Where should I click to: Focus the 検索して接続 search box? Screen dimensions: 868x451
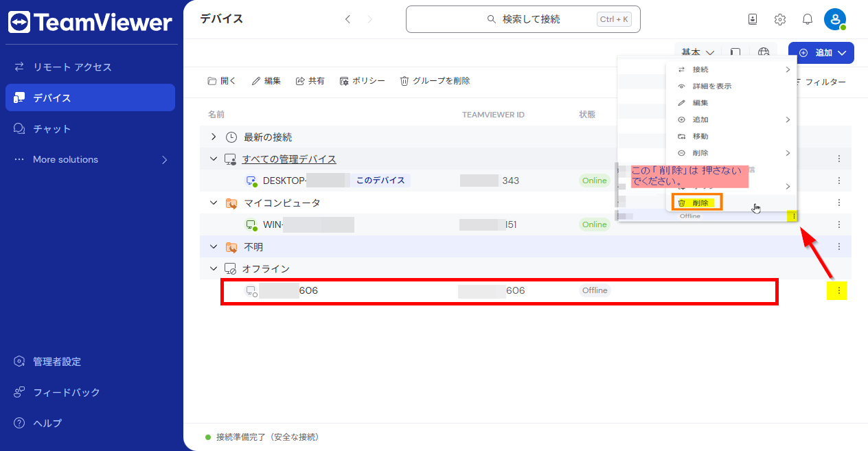[523, 19]
